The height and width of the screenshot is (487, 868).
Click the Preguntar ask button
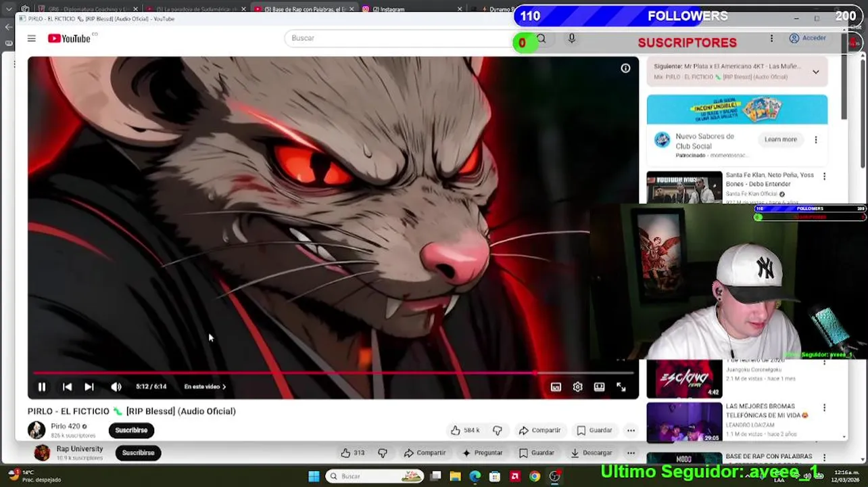(x=482, y=453)
